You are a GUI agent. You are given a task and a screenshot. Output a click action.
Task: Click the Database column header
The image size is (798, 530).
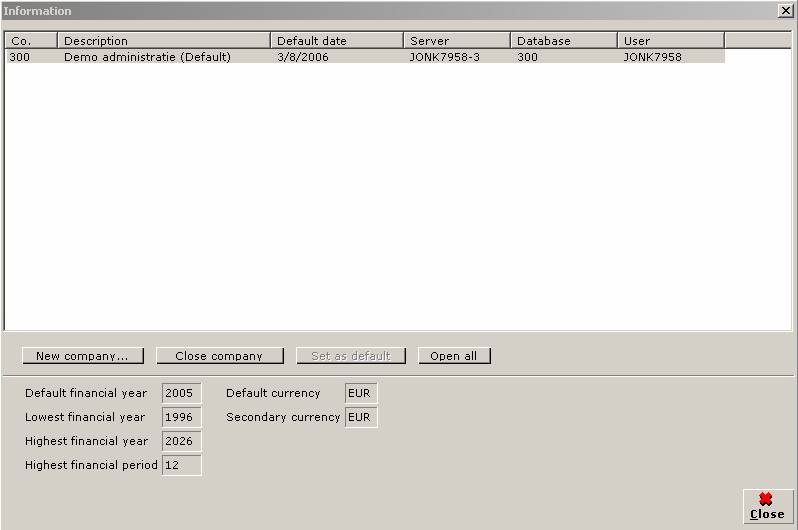[x=563, y=41]
